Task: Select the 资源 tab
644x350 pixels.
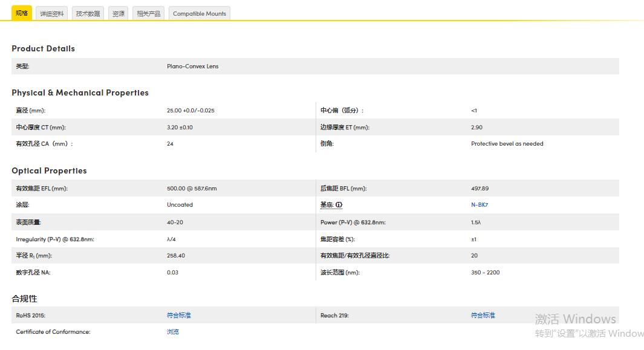Action: click(x=118, y=13)
